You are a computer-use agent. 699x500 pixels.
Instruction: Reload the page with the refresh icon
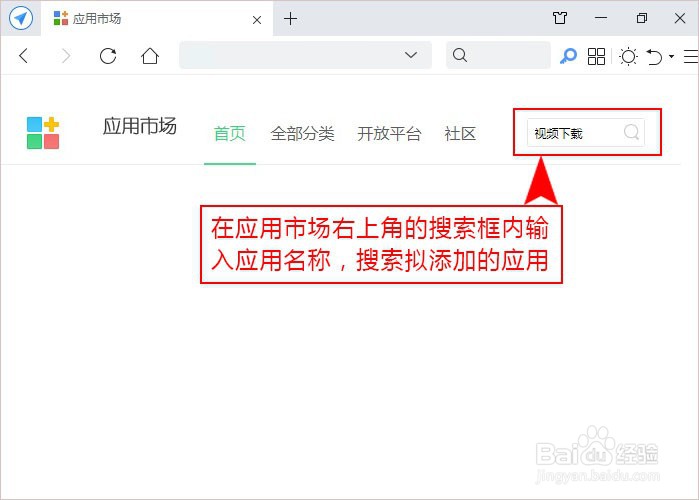108,56
